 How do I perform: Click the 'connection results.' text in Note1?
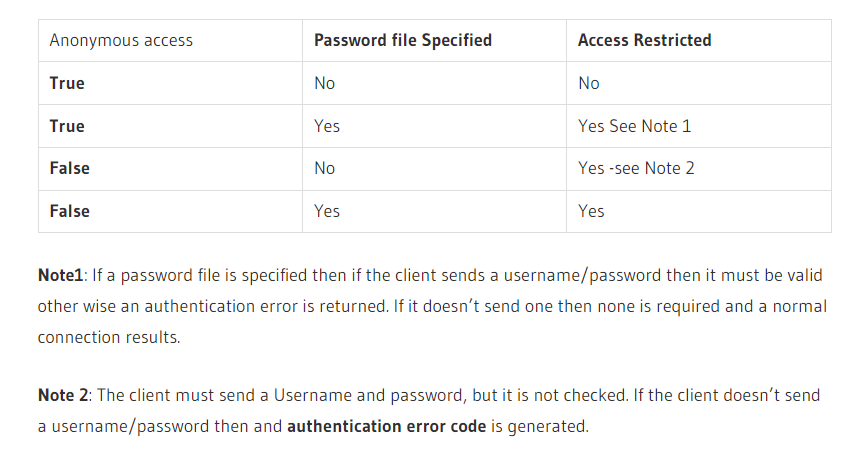(109, 337)
